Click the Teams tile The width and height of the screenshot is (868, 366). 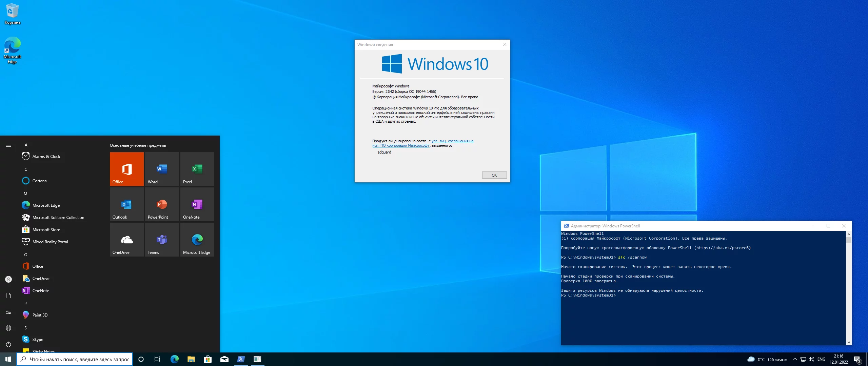click(x=162, y=239)
